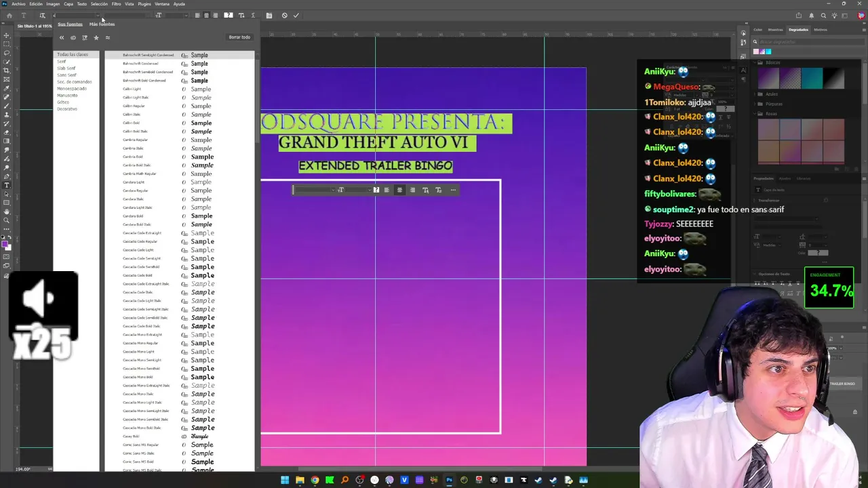Choose Cascadia Code Regular font
Viewport: 868px width, 488px height.
[180, 241]
